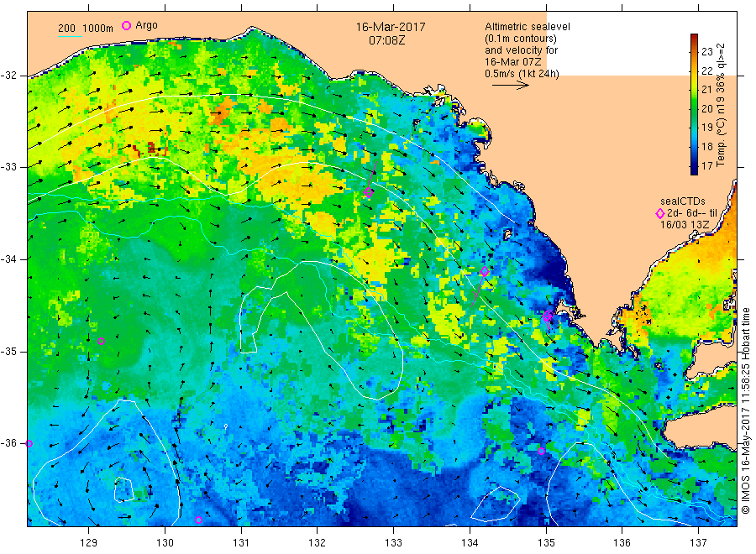Click the '132' longitude axis label
756x554 pixels.
(x=318, y=543)
